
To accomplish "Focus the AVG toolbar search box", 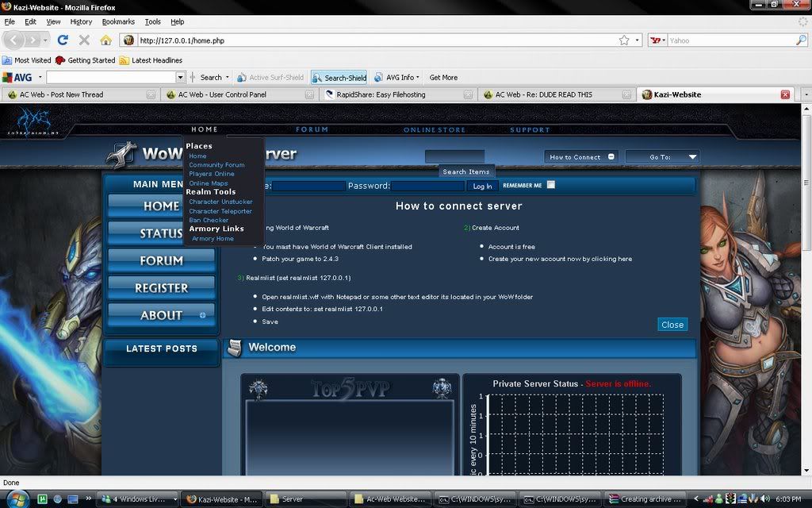I will [111, 77].
